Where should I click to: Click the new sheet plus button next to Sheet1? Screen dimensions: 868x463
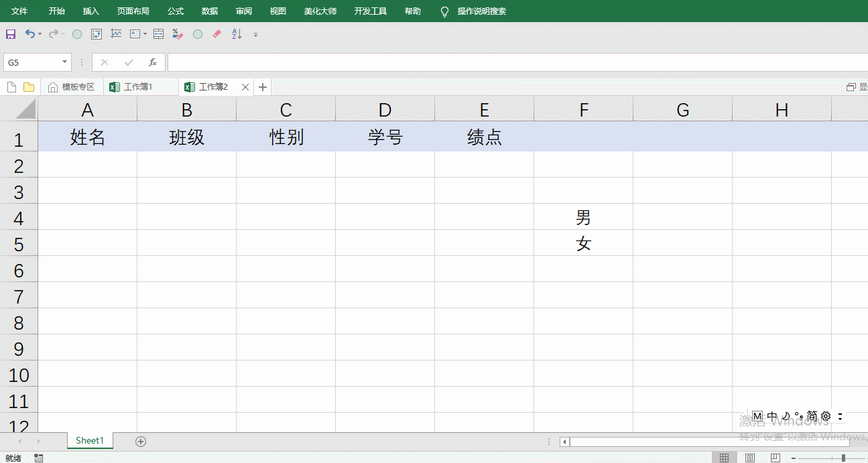coord(140,441)
